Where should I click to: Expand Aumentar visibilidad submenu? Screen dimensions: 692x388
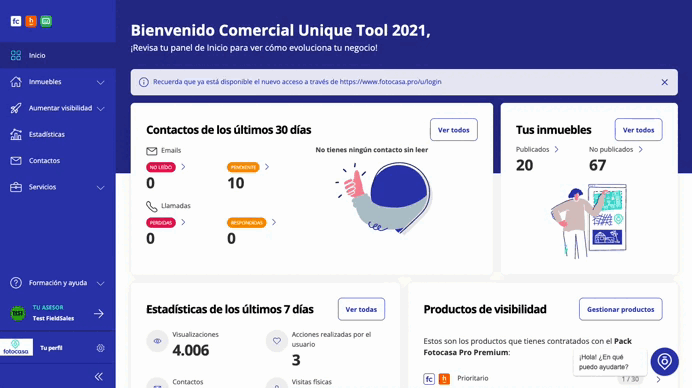101,109
